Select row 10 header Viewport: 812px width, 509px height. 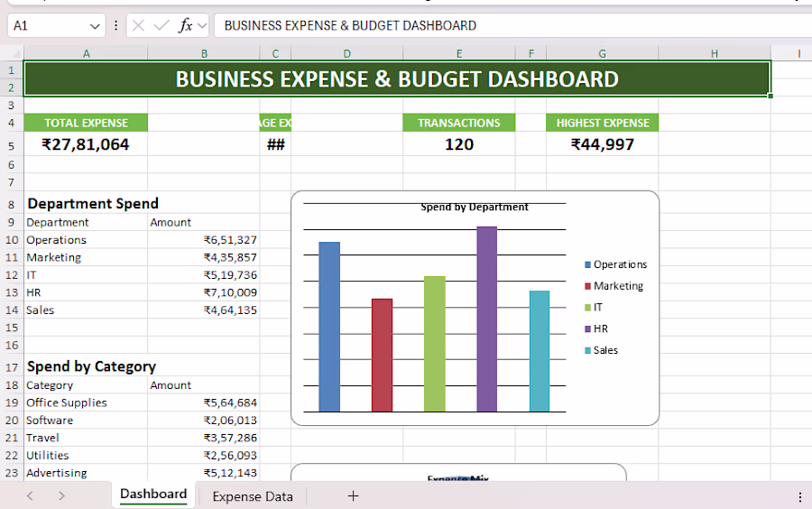12,240
